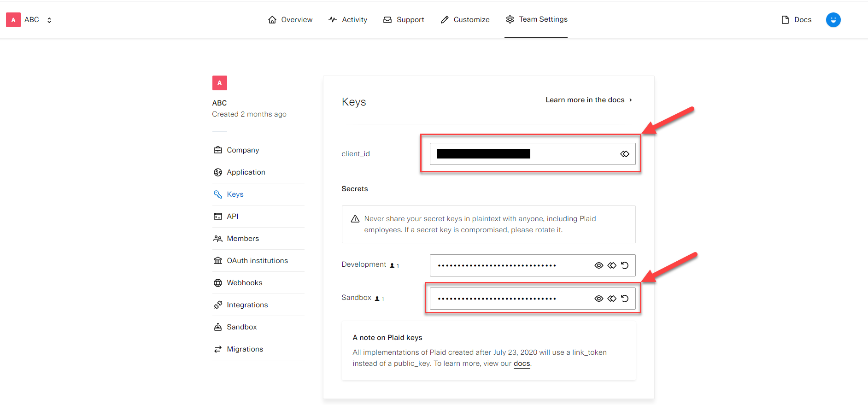This screenshot has width=868, height=405.
Task: Rotate the Development secret key
Action: coord(625,265)
